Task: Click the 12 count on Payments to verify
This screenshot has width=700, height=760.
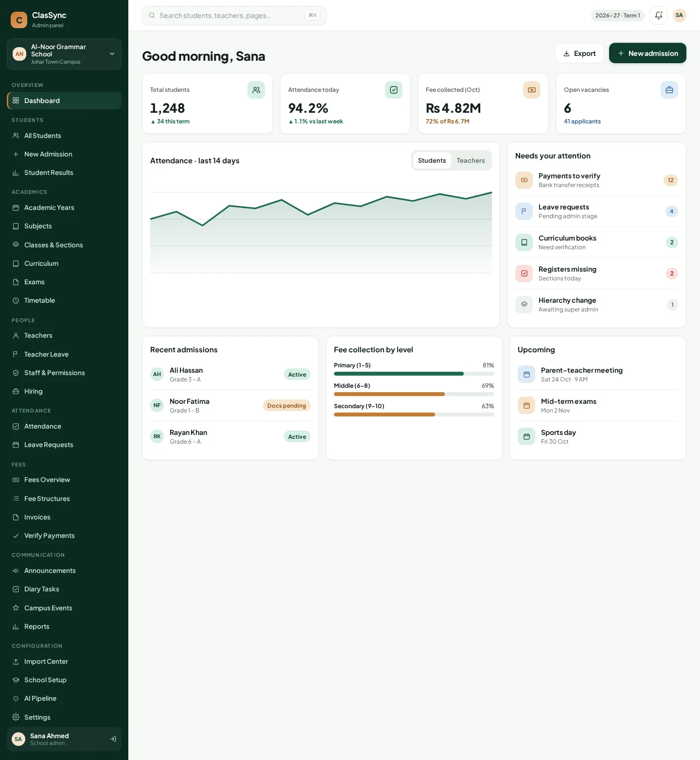Action: [x=671, y=180]
